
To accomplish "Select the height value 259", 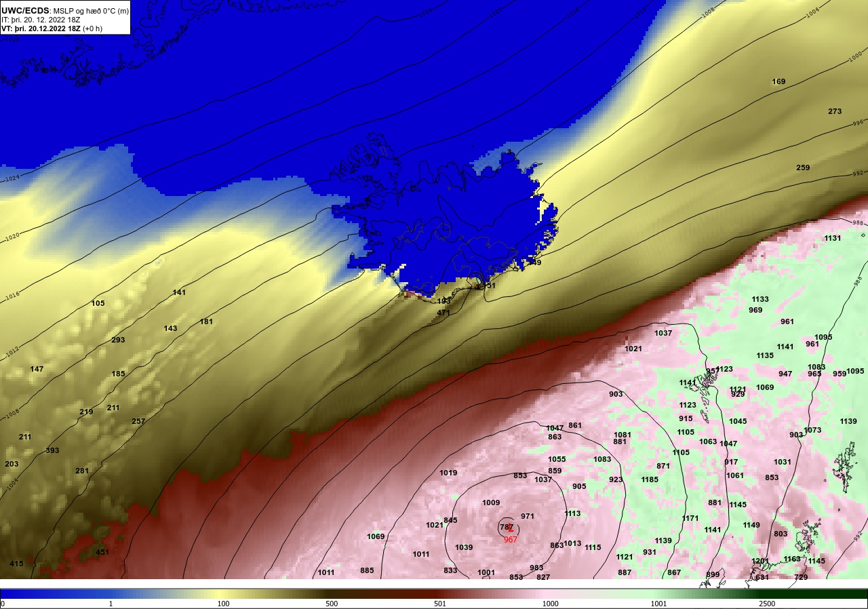I will tap(803, 168).
